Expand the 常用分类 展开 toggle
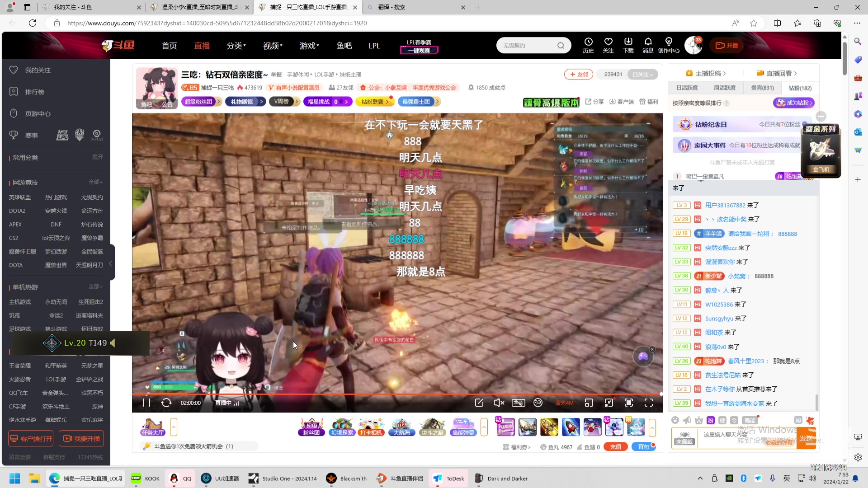Viewport: 868px width, 488px height. tap(98, 157)
